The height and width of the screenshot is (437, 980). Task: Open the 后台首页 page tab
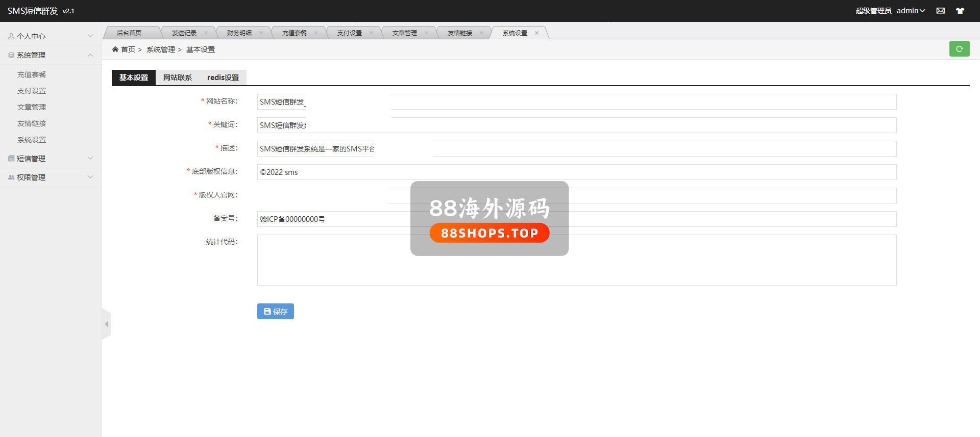coord(129,33)
